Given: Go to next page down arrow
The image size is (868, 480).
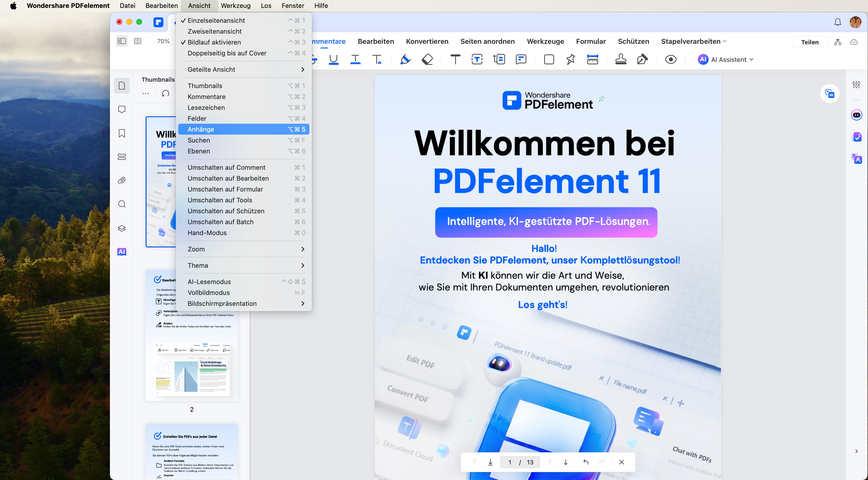Looking at the screenshot, I should point(565,462).
